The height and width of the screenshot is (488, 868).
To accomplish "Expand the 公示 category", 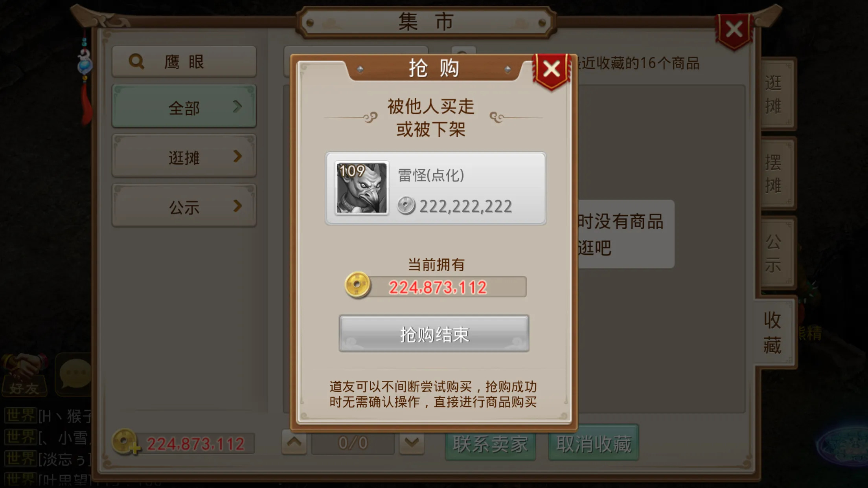I will [184, 206].
